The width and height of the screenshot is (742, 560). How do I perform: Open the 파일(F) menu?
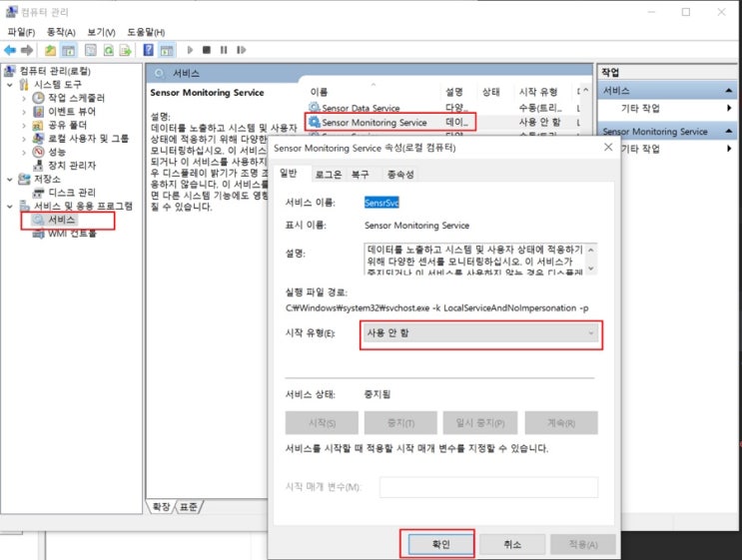click(x=21, y=32)
